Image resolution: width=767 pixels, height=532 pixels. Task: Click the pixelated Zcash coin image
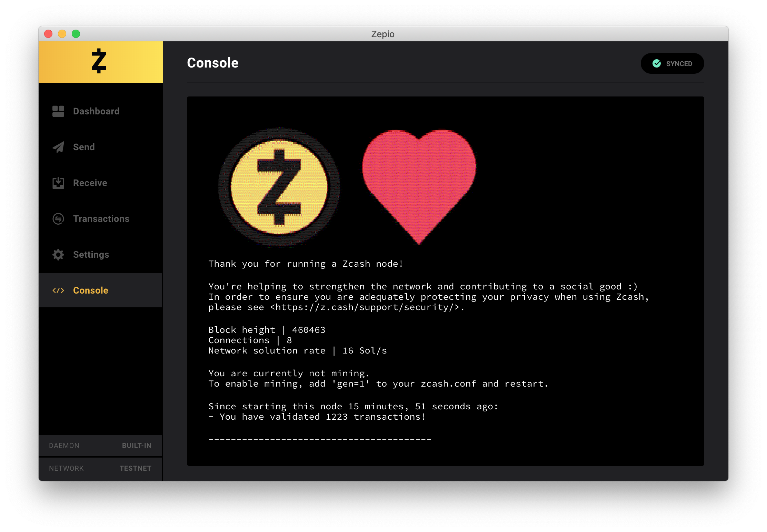coord(279,187)
